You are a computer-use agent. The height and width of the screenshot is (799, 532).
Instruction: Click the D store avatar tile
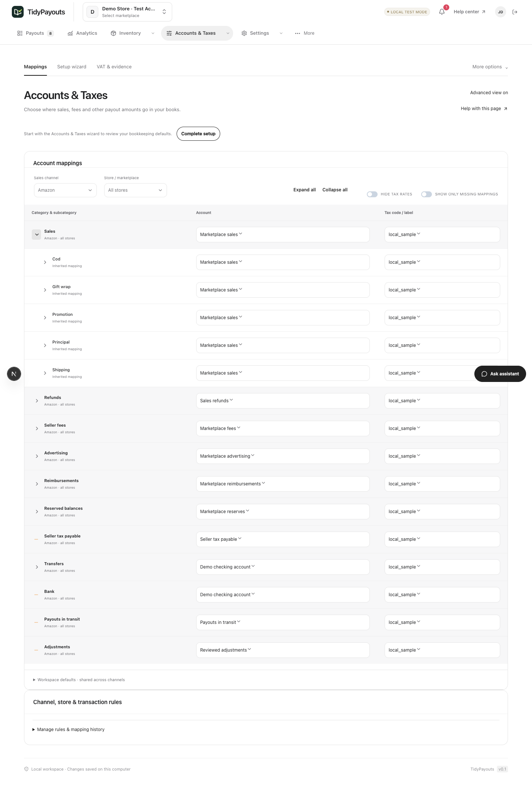point(92,12)
